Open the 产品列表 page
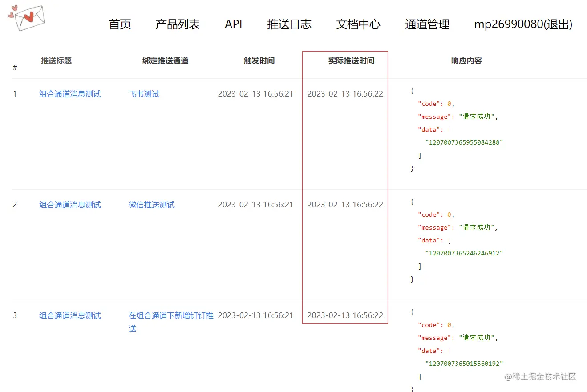 (177, 25)
